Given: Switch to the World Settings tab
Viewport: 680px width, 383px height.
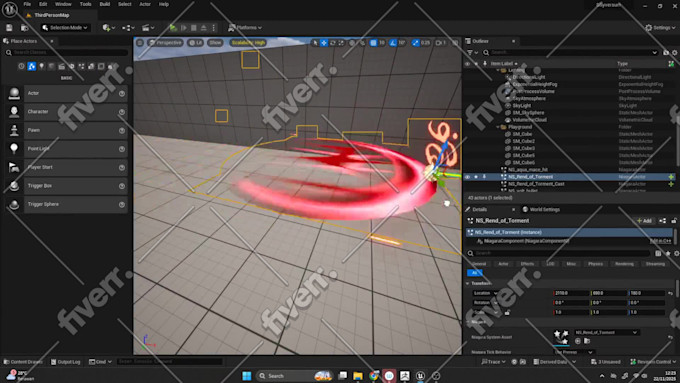Looking at the screenshot, I should (541, 210).
